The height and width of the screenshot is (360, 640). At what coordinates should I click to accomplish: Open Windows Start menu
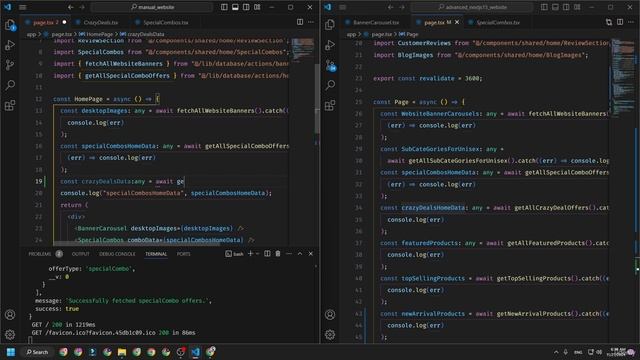[x=11, y=352]
